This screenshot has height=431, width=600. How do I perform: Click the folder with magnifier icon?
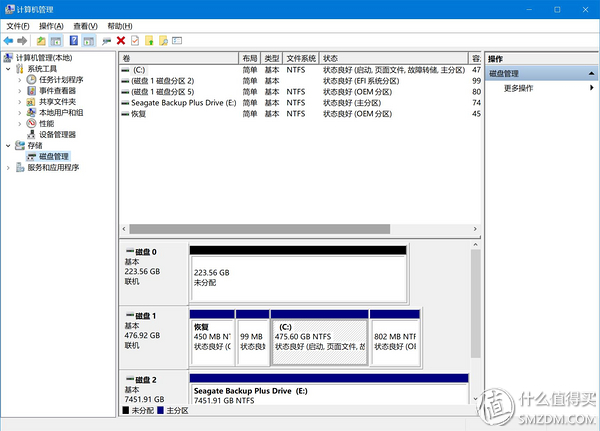(x=163, y=41)
